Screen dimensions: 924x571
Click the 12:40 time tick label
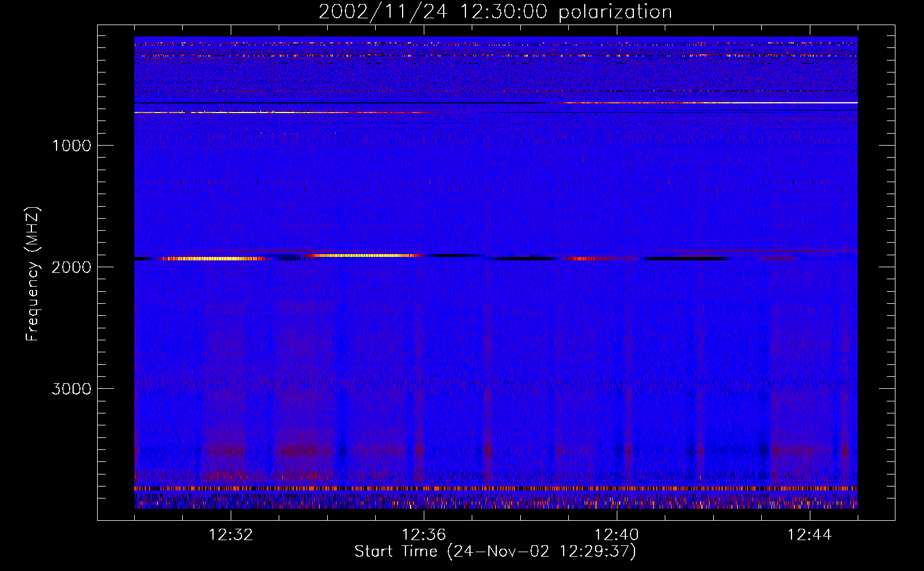click(x=617, y=535)
